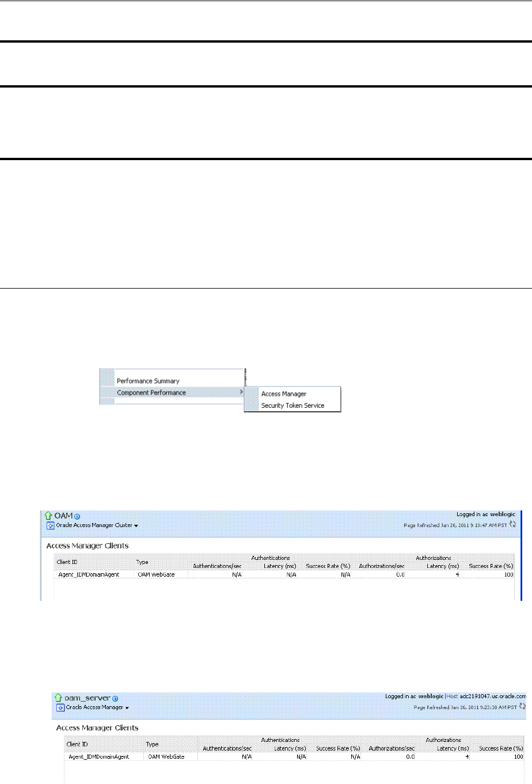532x784 pixels.
Task: Click Type column header in oam_server panel
Action: (x=153, y=744)
